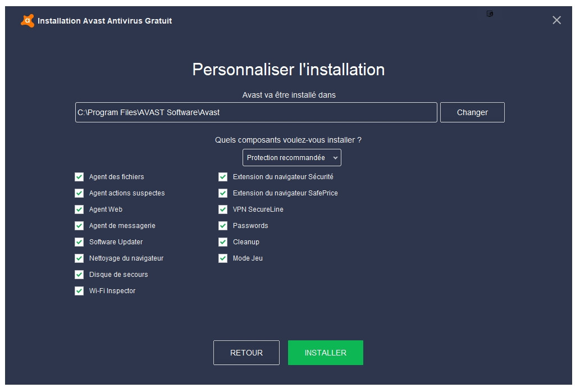The image size is (580, 392).
Task: Deselect the Cleanup component checkbox
Action: click(x=223, y=242)
